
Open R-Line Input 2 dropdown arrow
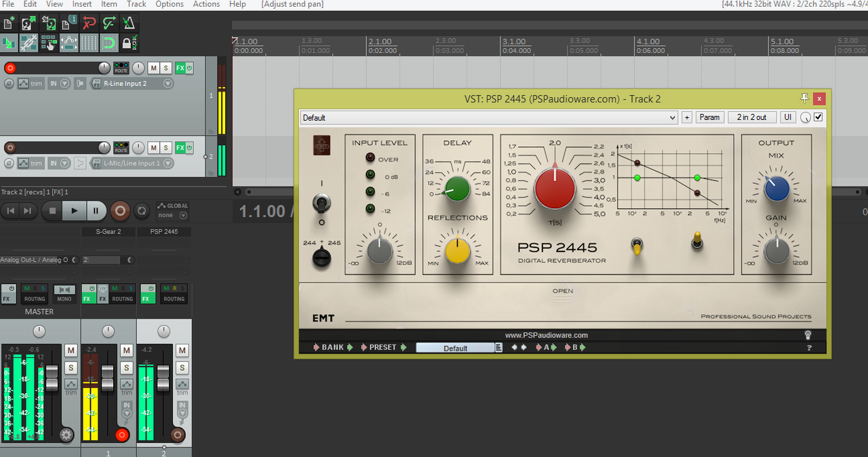coord(168,84)
